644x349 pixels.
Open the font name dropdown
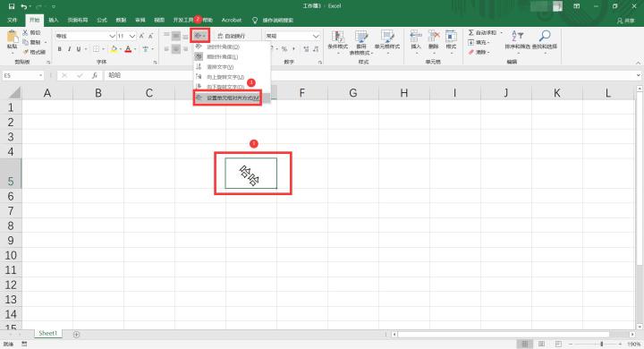point(112,36)
